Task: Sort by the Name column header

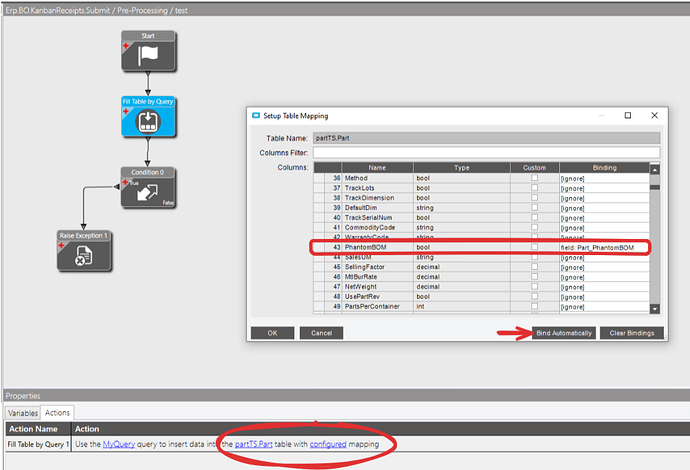Action: point(377,168)
